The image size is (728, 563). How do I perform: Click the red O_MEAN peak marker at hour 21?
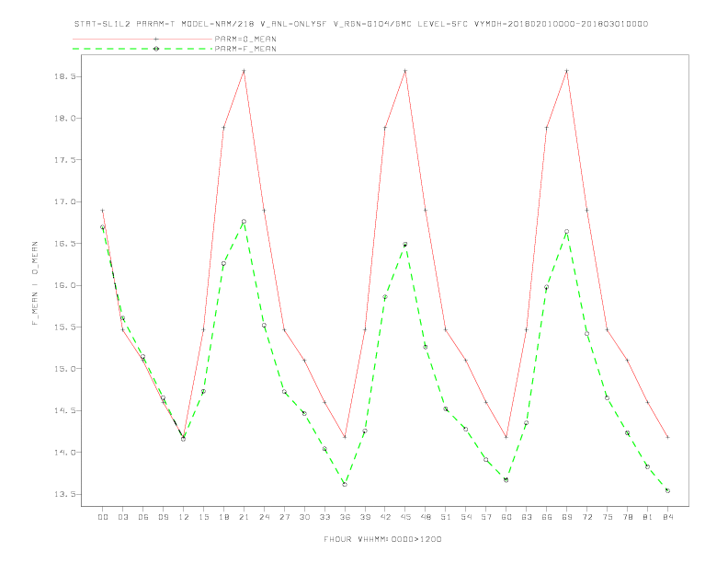point(244,71)
